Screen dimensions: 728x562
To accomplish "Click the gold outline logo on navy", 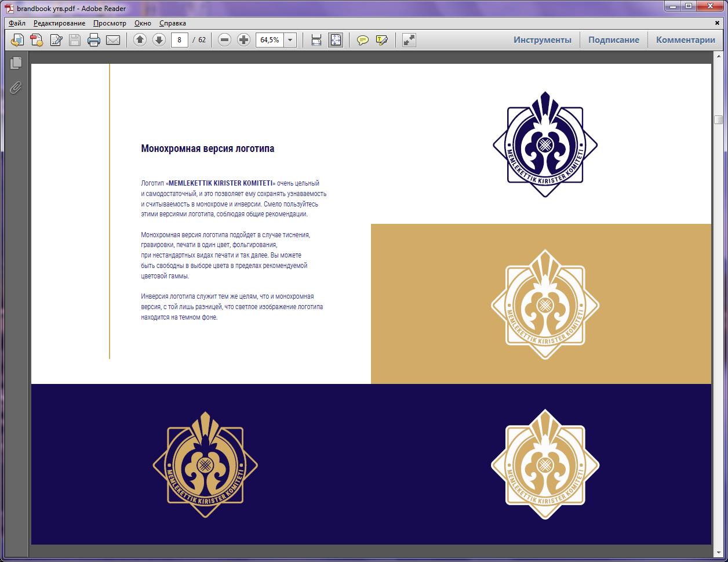I will pyautogui.click(x=205, y=465).
